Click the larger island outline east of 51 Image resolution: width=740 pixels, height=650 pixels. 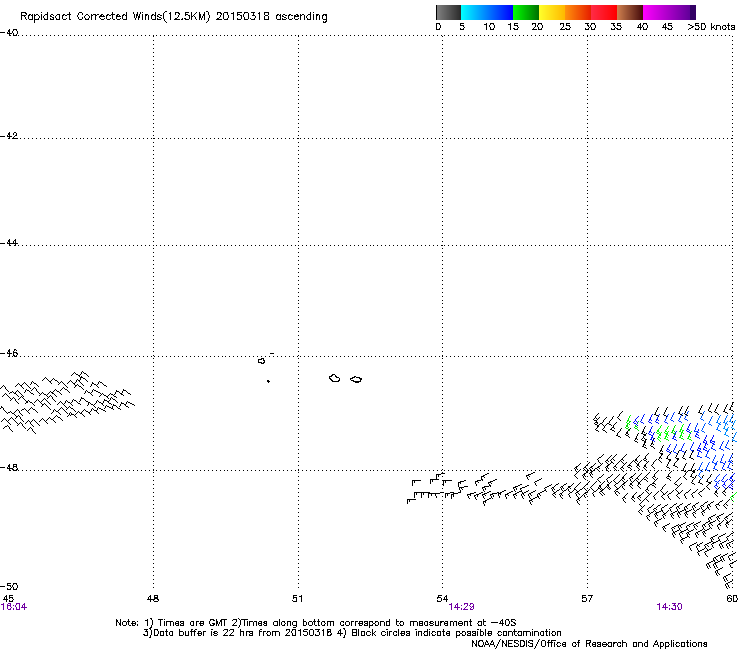click(x=335, y=378)
